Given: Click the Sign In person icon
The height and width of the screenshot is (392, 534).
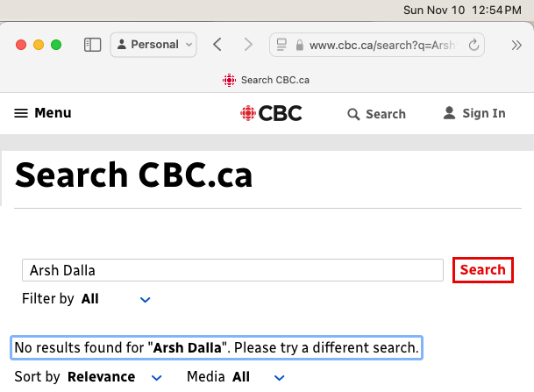Looking at the screenshot, I should click(449, 113).
